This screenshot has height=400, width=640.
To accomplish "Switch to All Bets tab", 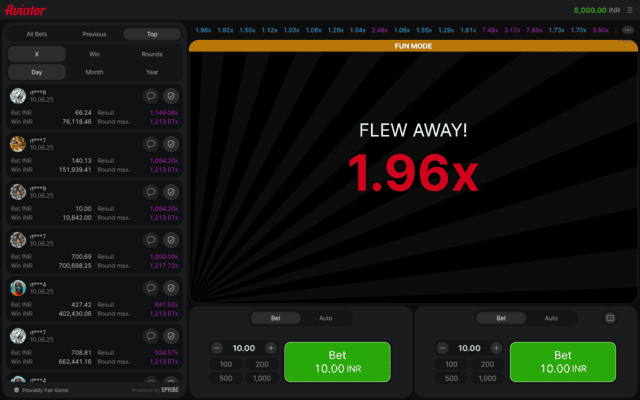I will coord(37,34).
